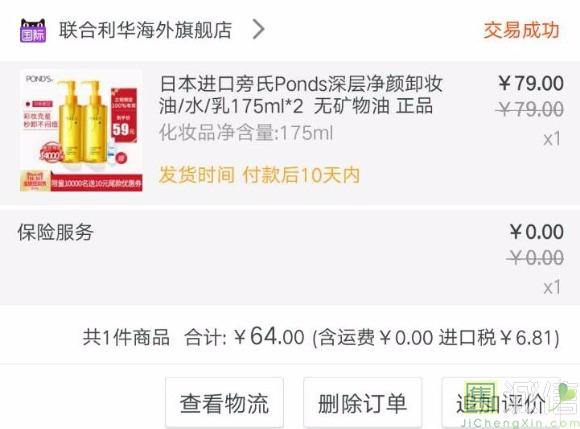Tap the 共1件商品 item count

(126, 337)
